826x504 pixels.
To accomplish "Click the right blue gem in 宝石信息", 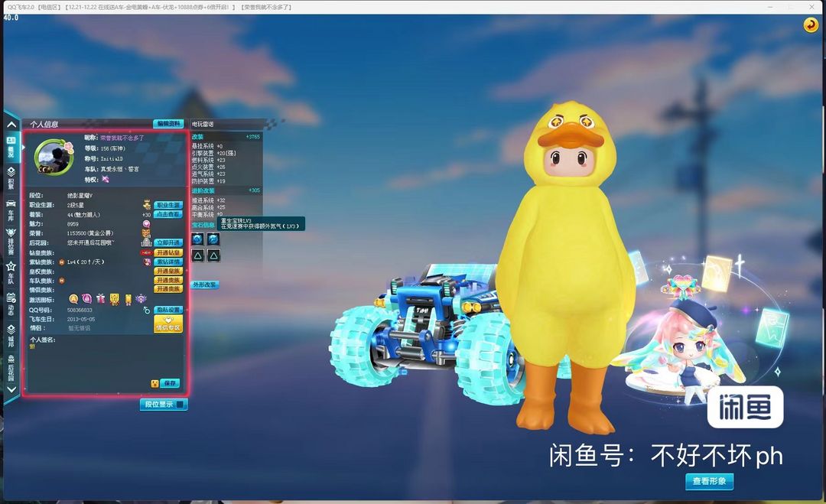I will pyautogui.click(x=213, y=239).
